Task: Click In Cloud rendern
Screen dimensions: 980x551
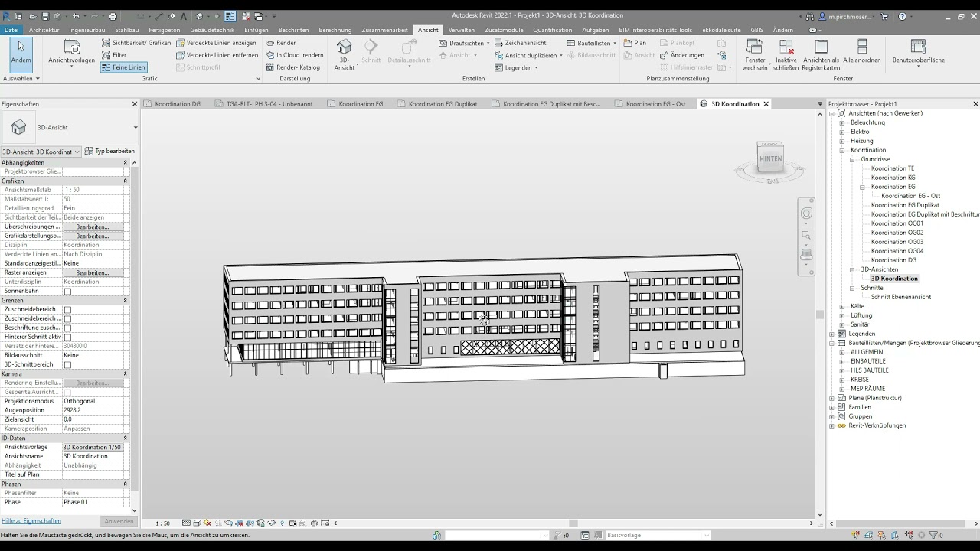Action: point(295,55)
